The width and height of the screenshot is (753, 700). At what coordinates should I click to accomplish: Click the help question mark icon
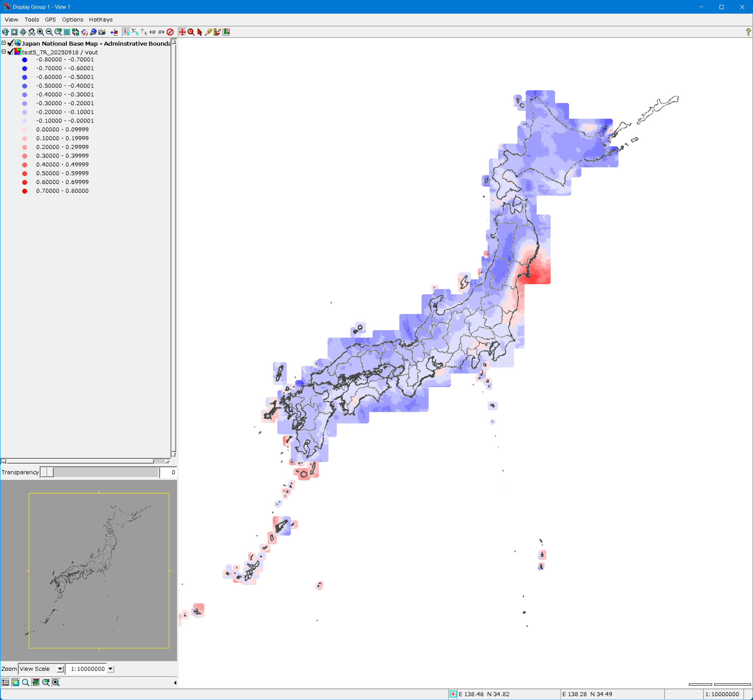(748, 32)
